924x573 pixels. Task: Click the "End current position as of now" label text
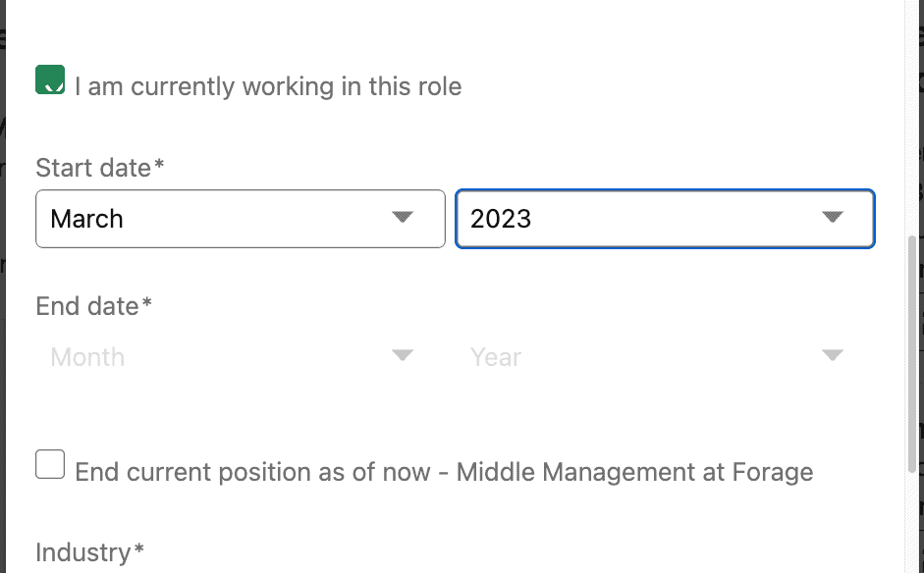(x=252, y=472)
